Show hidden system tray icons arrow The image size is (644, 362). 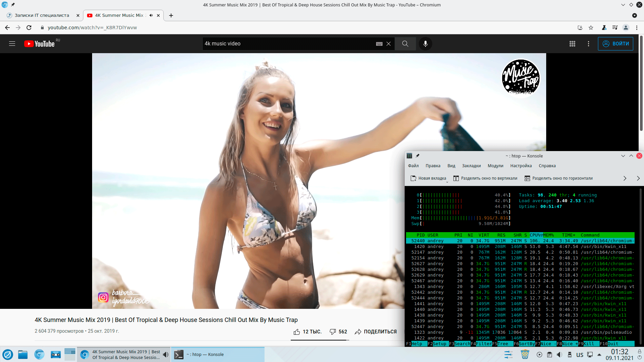click(x=599, y=355)
